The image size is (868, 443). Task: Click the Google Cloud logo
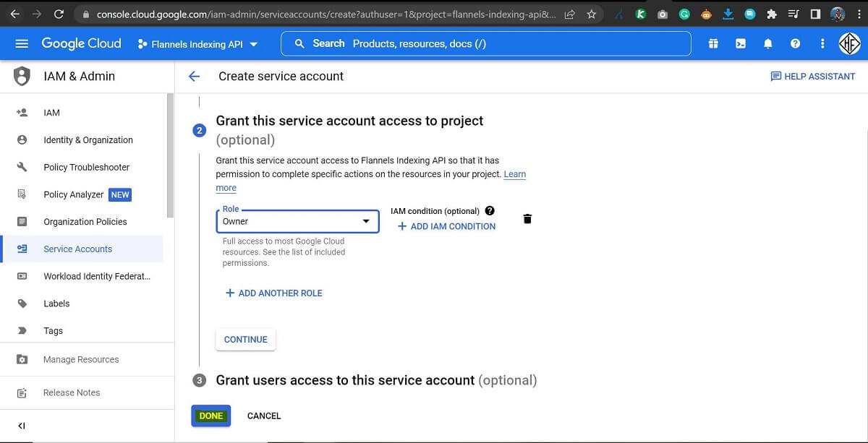tap(81, 43)
